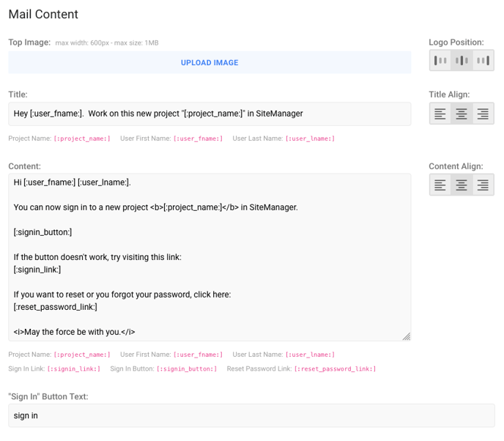Align content to the right
Screen dimensions: 504x441
483,185
